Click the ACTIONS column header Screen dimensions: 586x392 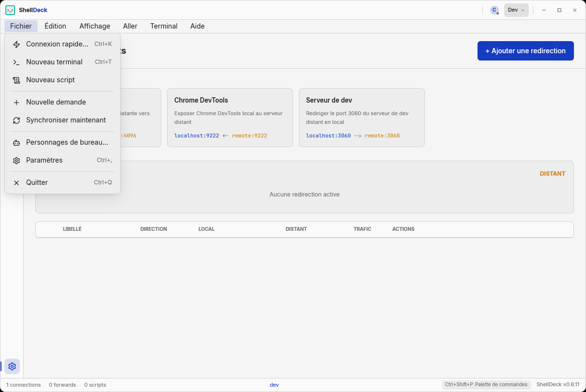coord(403,229)
